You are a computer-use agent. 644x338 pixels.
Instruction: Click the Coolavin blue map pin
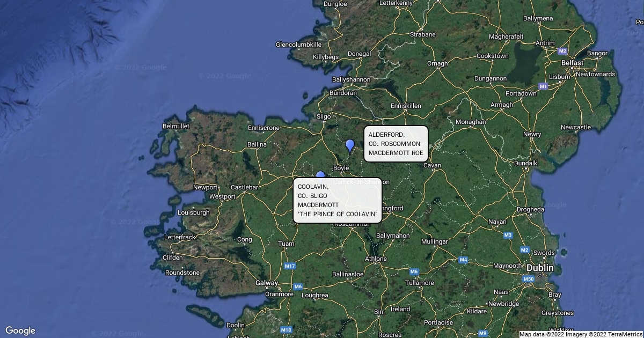320,175
